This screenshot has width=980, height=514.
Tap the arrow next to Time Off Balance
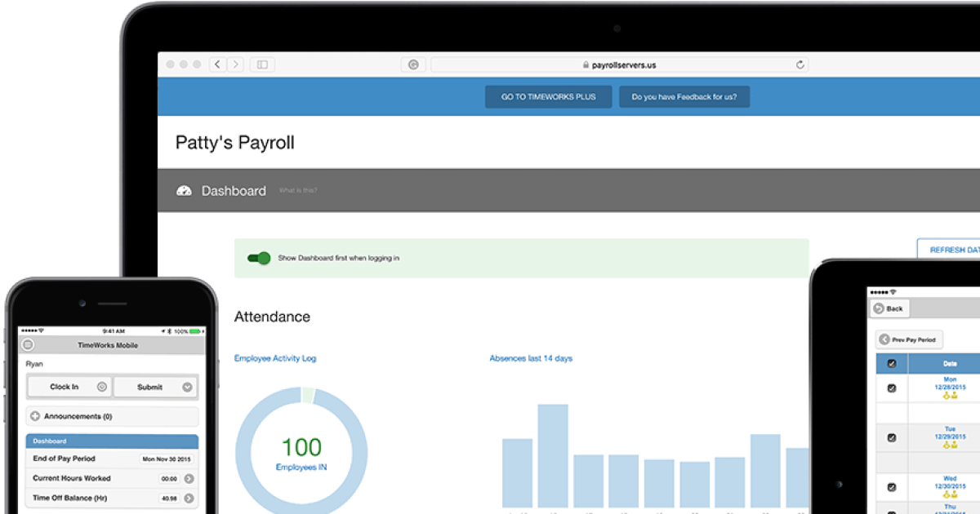189,498
